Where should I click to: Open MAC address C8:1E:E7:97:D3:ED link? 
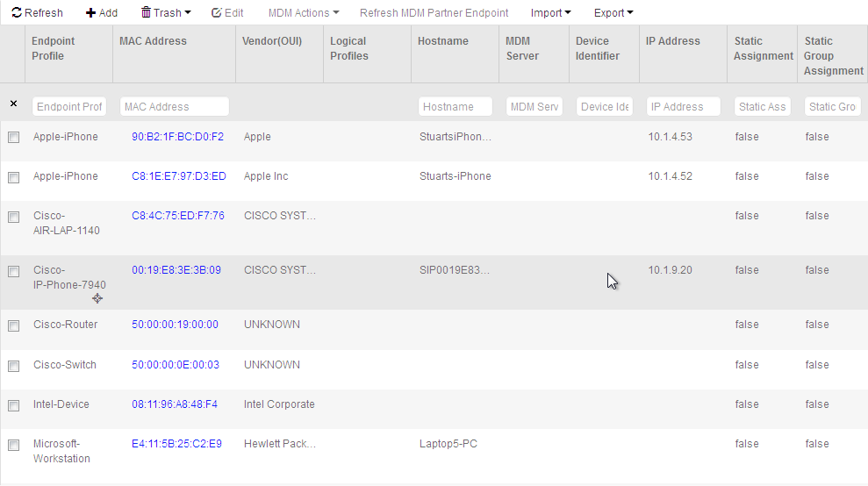pyautogui.click(x=179, y=176)
